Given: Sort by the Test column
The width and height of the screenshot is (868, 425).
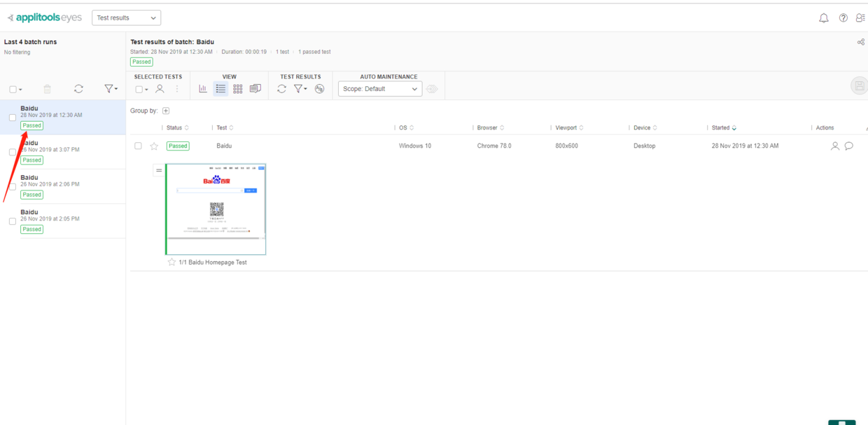Looking at the screenshot, I should pos(225,127).
